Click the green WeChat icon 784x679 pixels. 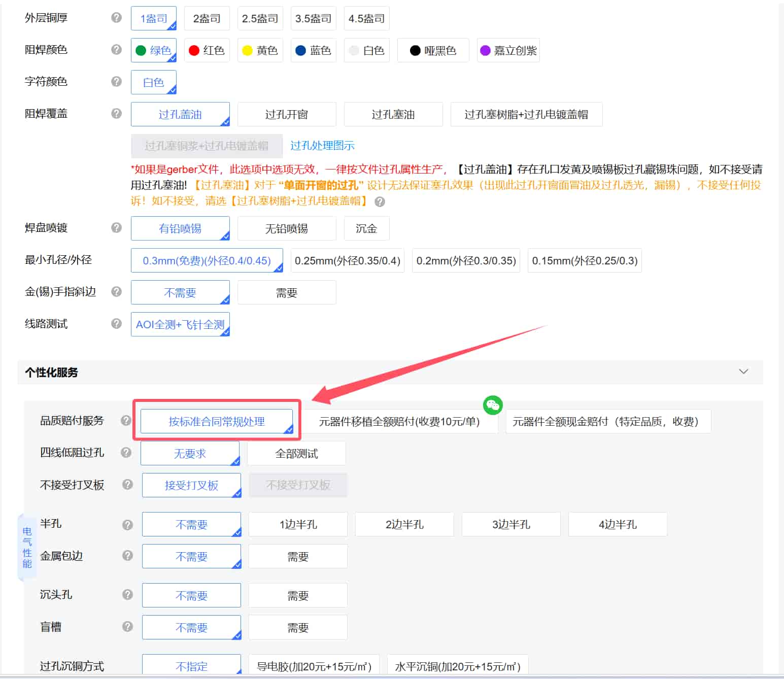(x=492, y=405)
